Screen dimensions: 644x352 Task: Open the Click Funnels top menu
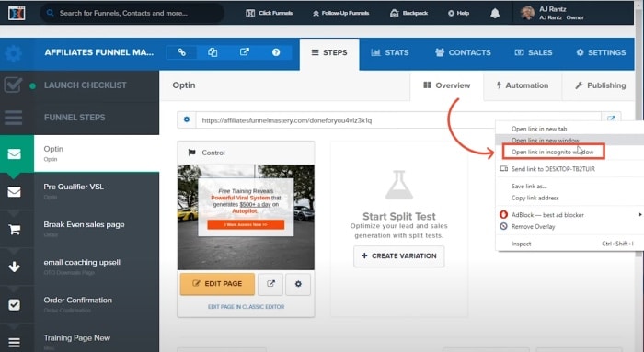click(x=269, y=13)
